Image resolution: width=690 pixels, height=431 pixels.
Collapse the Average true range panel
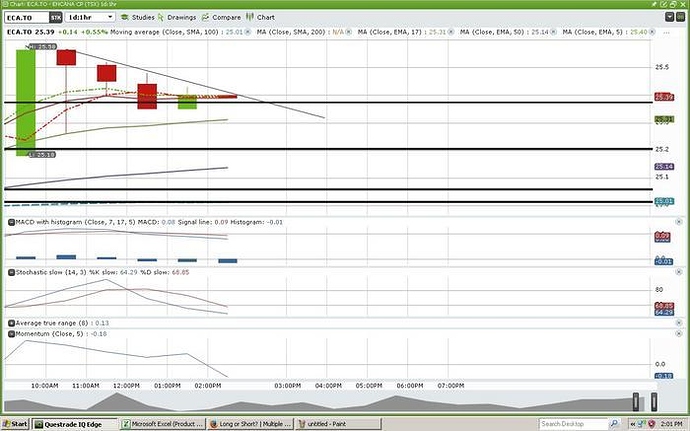tap(11, 323)
